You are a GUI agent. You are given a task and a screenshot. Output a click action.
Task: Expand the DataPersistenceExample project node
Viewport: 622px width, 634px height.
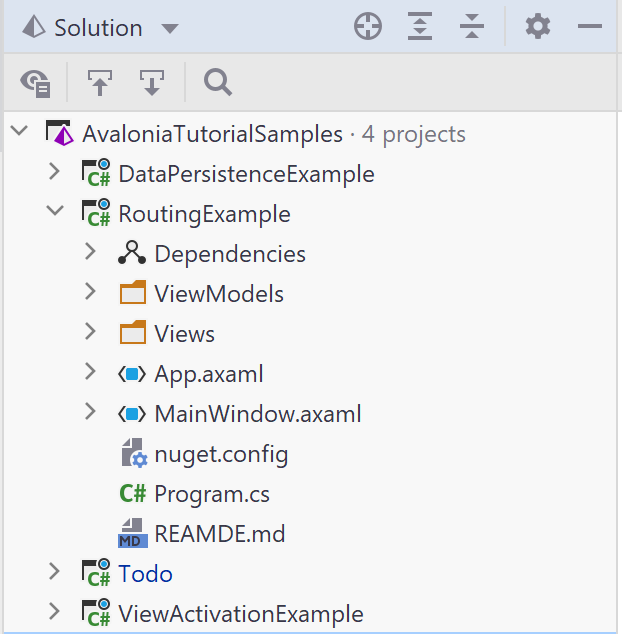point(54,171)
